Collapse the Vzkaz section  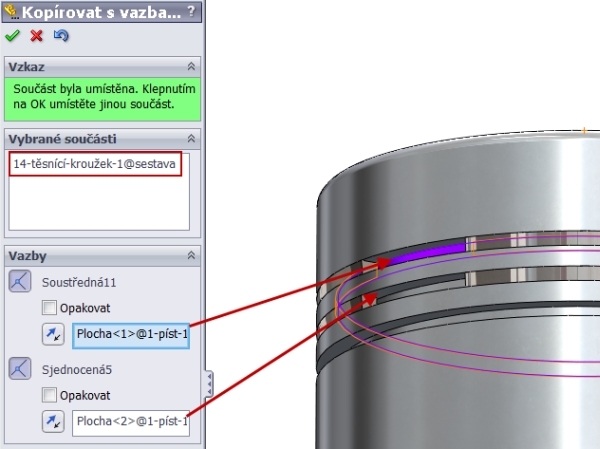[191, 67]
